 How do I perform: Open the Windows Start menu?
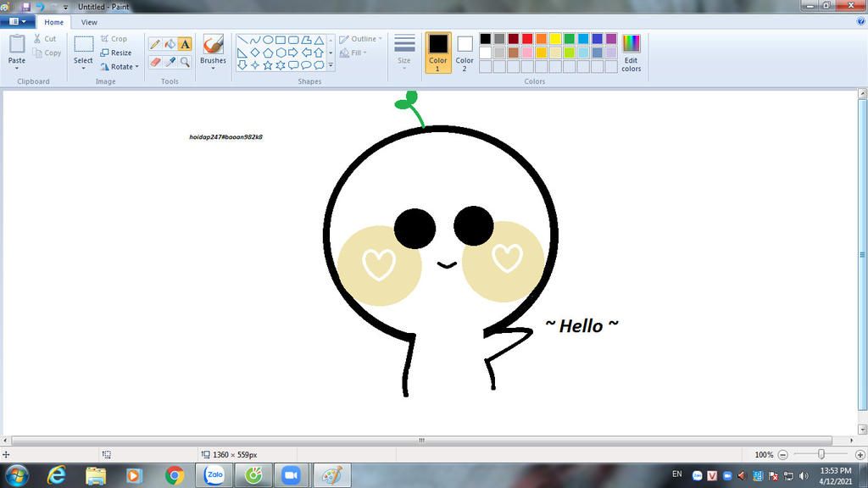16,475
